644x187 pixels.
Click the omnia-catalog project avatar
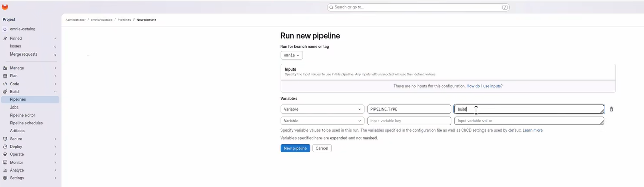[x=5, y=29]
